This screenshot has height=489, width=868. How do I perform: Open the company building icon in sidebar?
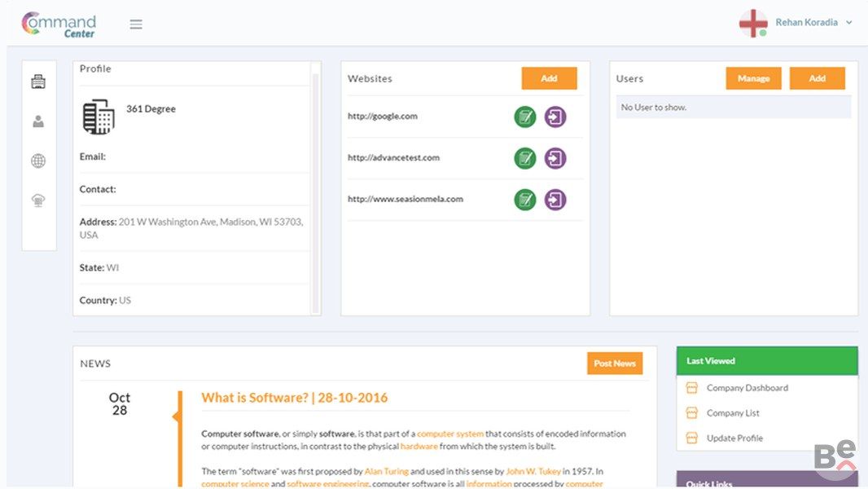38,81
